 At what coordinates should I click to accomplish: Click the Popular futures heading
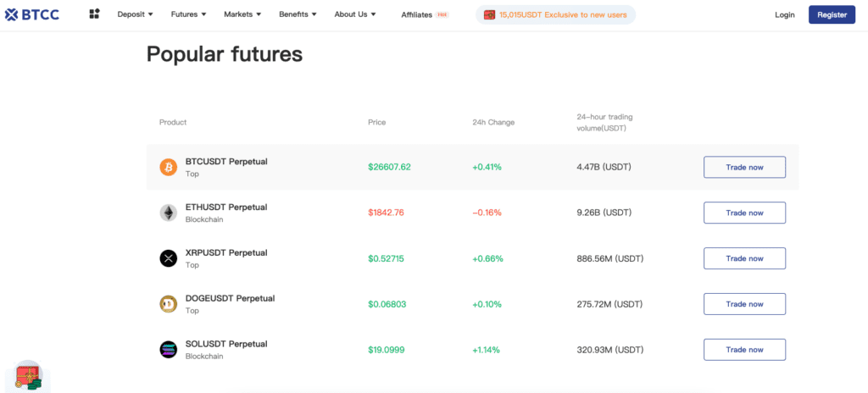tap(224, 54)
